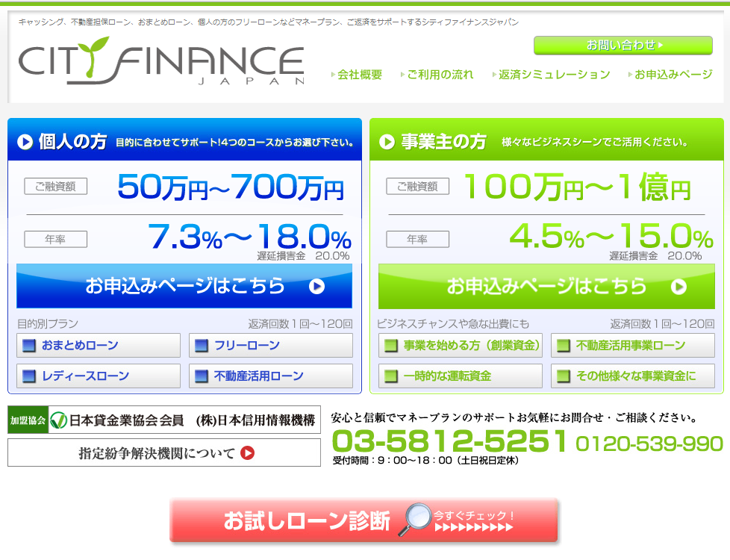
Task: Click 年率 label in business panel
Action: pos(417,240)
